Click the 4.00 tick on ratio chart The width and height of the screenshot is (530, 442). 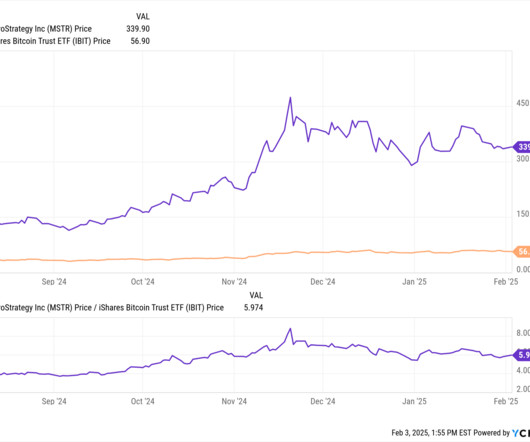coord(523,370)
